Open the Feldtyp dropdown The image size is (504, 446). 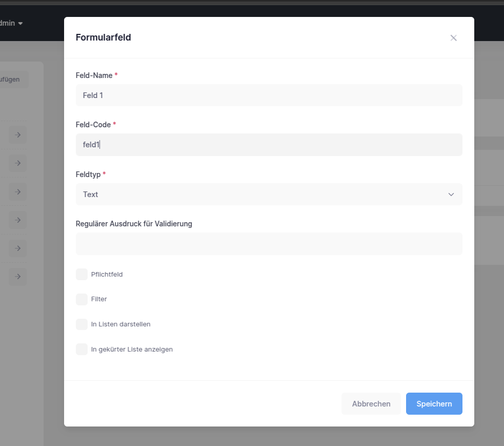(269, 194)
